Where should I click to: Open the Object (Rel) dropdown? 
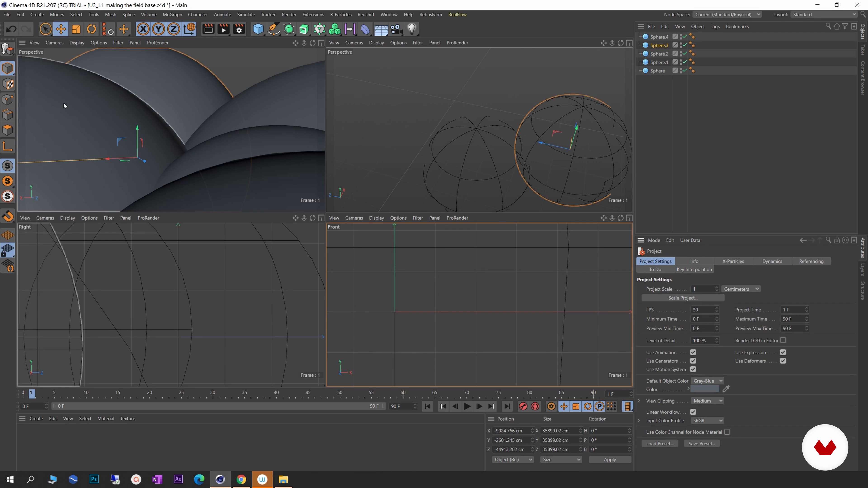click(512, 460)
